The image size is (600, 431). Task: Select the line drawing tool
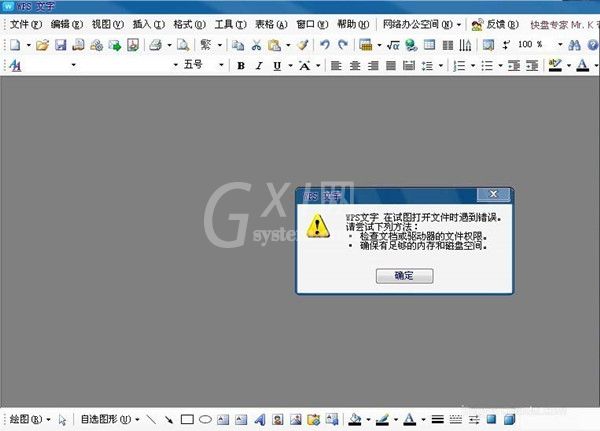click(x=151, y=420)
